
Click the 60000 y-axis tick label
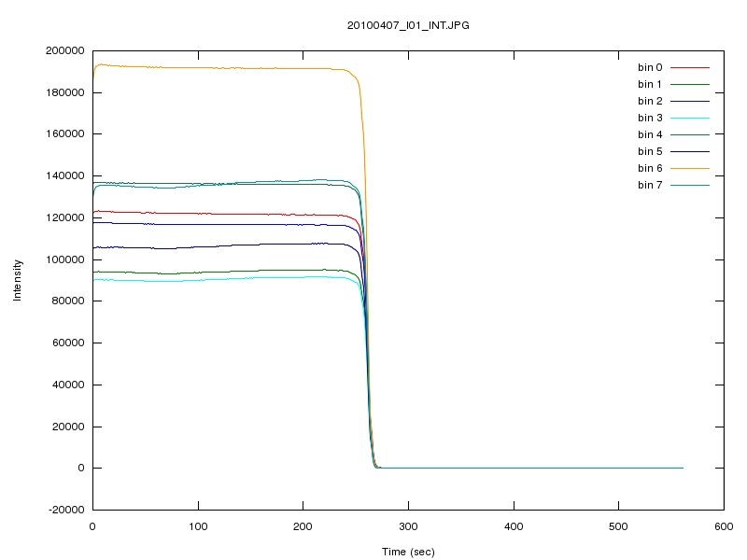point(67,343)
